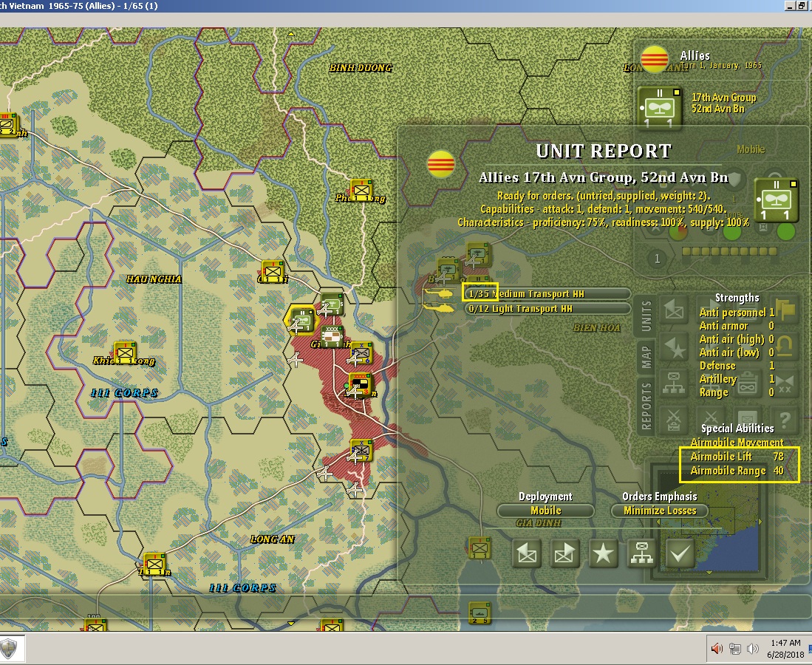Go to next unit in Unit Report

(x=564, y=553)
